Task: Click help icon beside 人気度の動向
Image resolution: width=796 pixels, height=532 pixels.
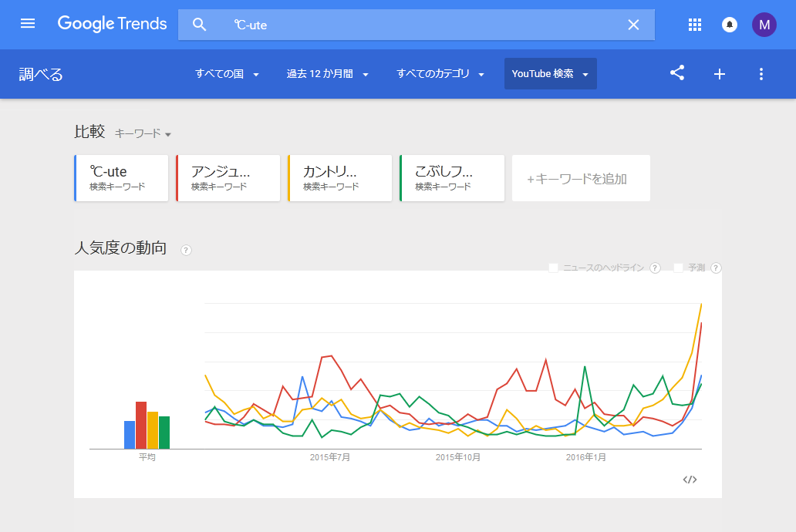Action: [187, 250]
